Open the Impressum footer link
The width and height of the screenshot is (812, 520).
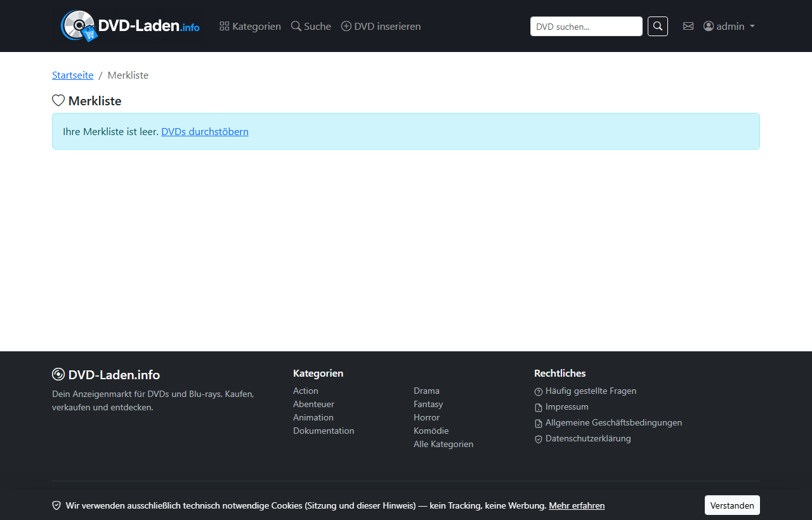[567, 406]
